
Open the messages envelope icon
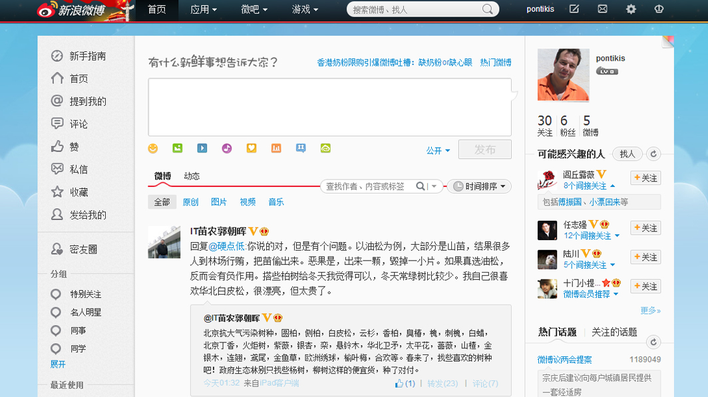[602, 9]
